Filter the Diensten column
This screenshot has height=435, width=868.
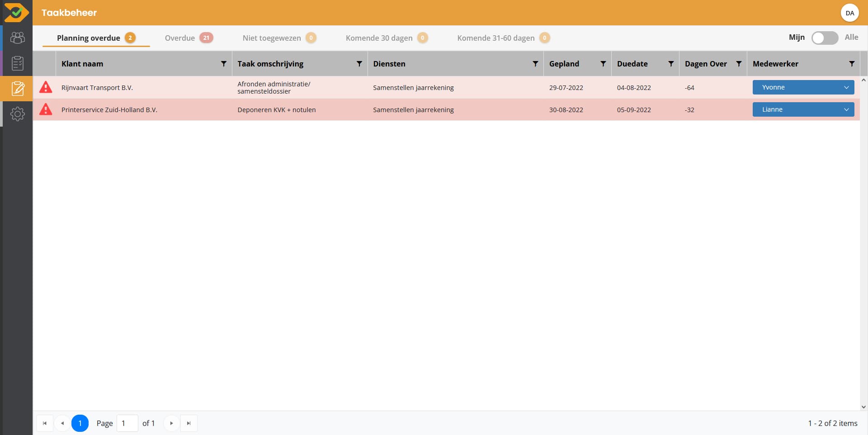[x=535, y=64]
